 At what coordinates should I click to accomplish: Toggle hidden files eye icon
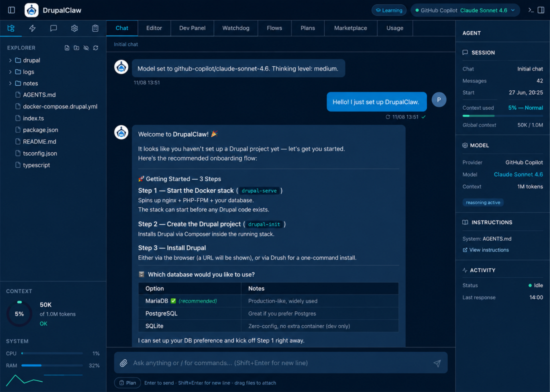86,48
